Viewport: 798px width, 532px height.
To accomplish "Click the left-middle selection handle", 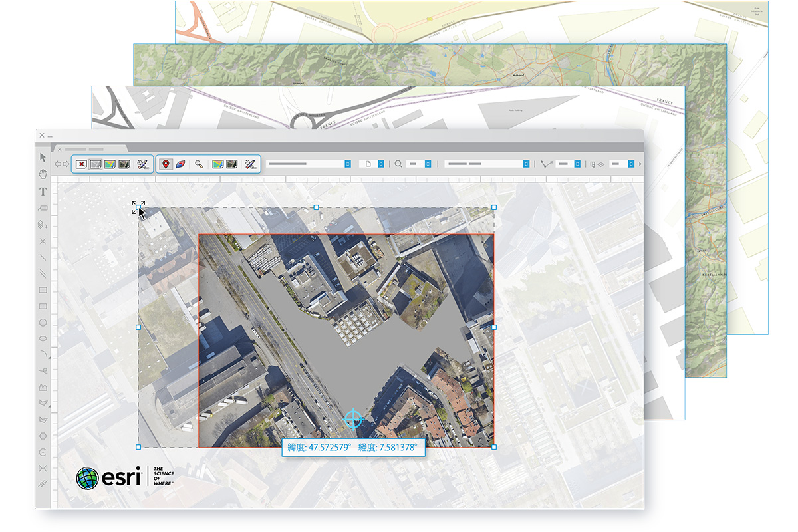I will tap(138, 327).
